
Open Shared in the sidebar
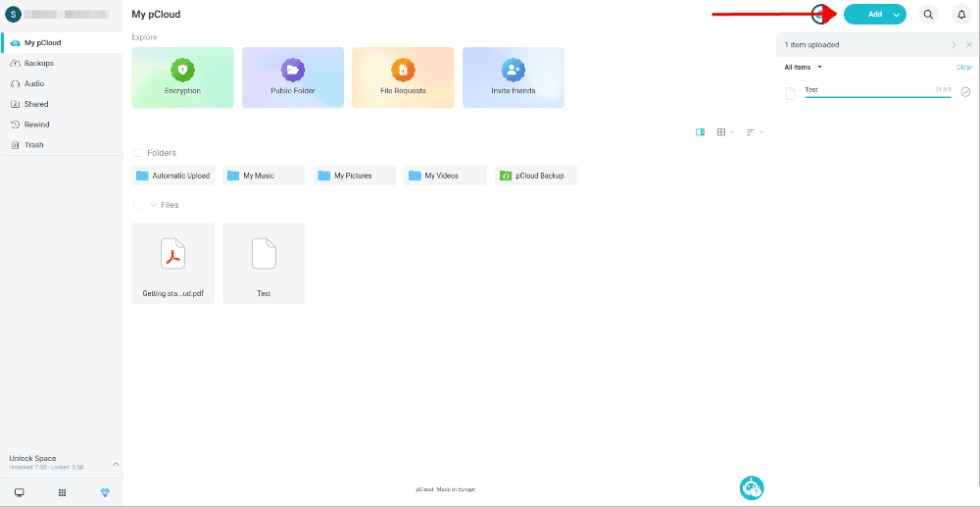[x=62, y=104]
